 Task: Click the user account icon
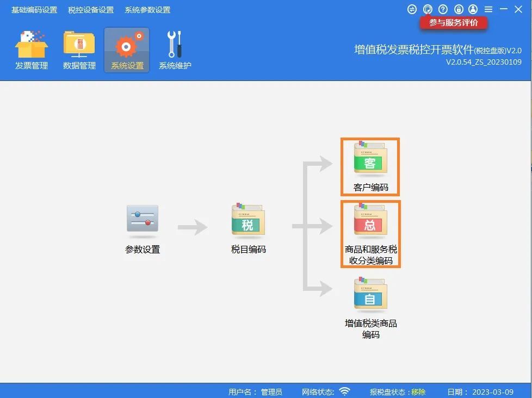click(x=473, y=9)
